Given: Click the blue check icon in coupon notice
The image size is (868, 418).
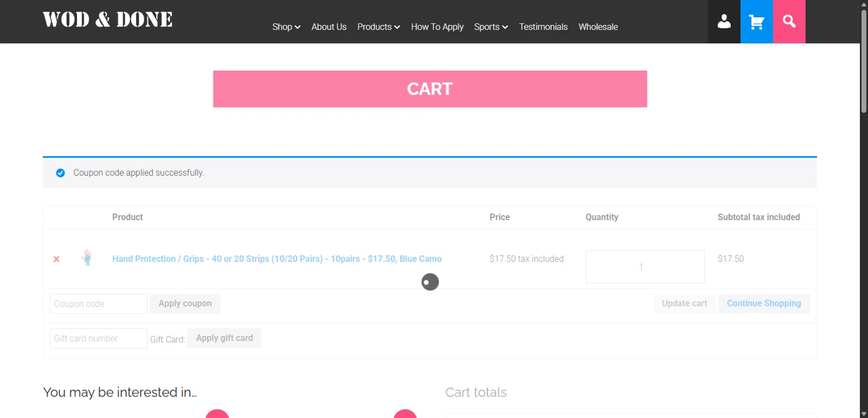Looking at the screenshot, I should point(60,173).
